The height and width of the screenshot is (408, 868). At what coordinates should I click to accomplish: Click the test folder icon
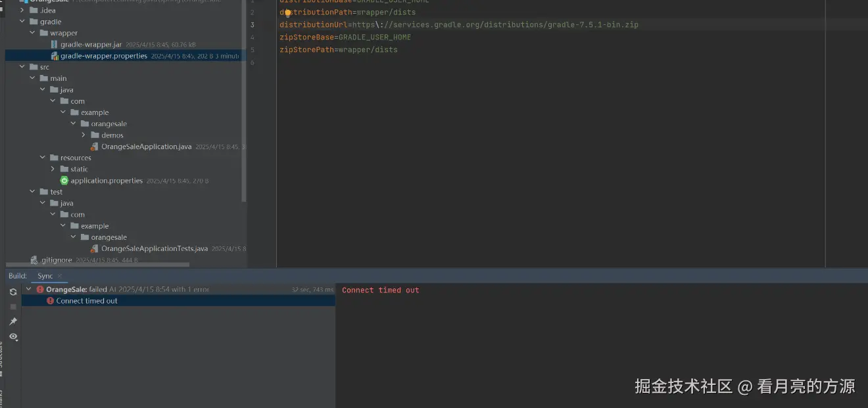tap(44, 192)
